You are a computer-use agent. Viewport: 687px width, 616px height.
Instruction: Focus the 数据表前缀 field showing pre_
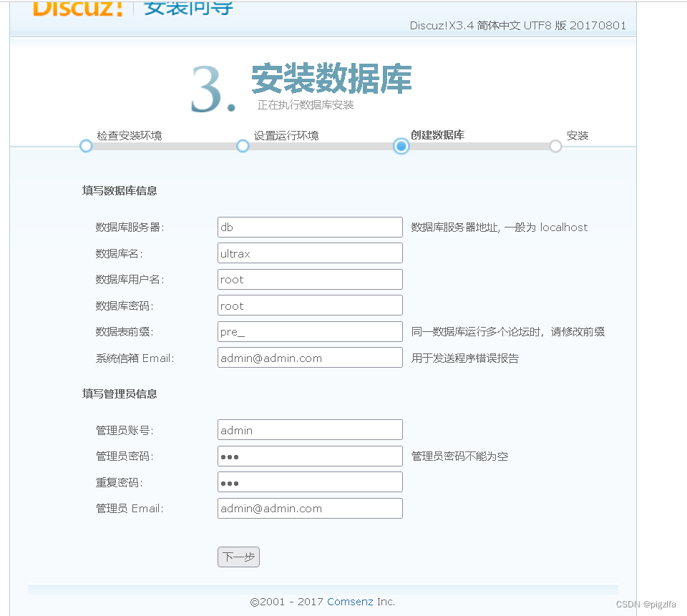pyautogui.click(x=309, y=331)
